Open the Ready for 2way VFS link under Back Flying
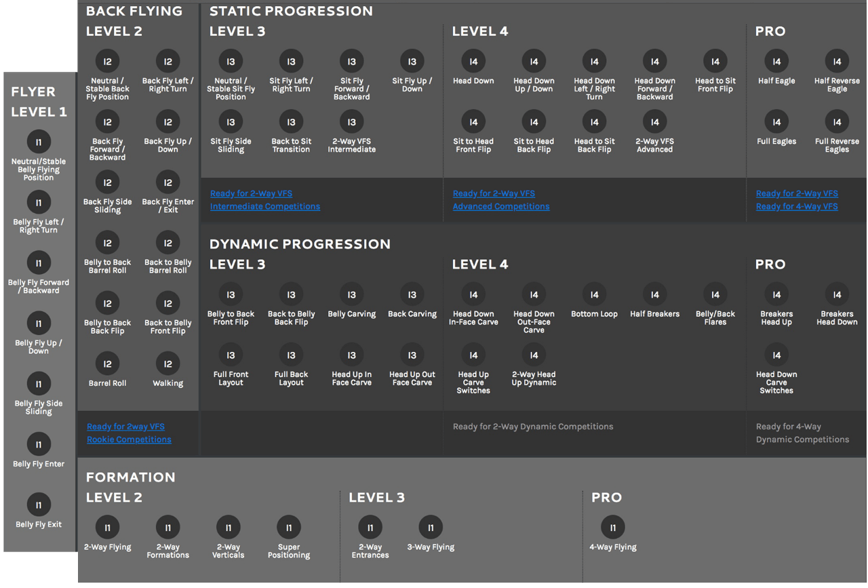 [125, 427]
